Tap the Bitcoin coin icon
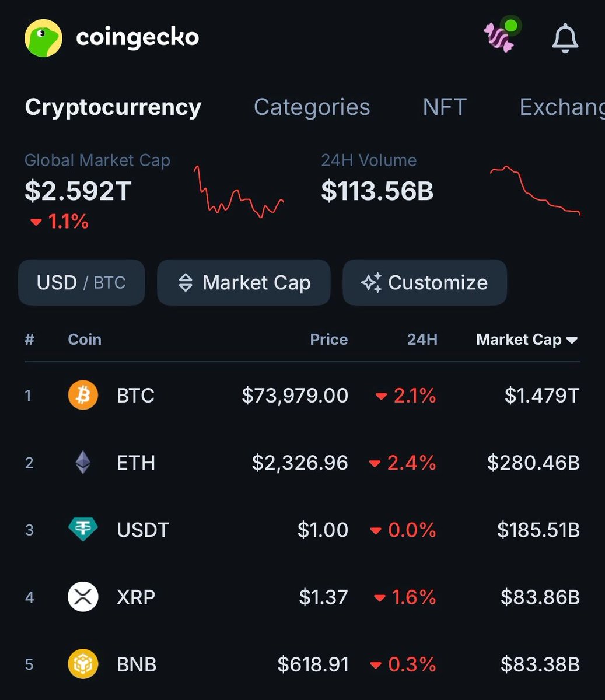The width and height of the screenshot is (605, 700). (x=83, y=396)
